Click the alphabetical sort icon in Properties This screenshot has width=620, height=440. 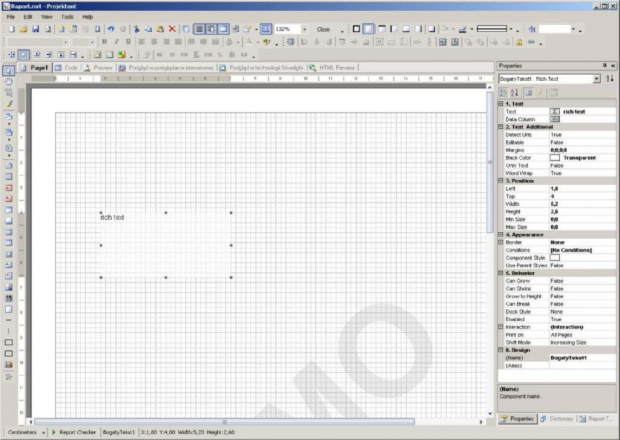point(514,93)
